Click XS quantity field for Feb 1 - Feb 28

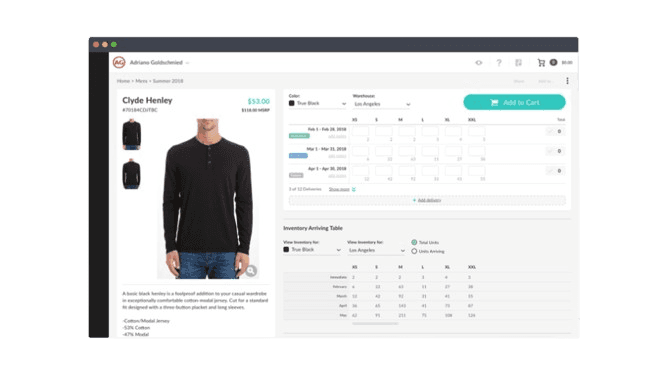click(x=360, y=131)
